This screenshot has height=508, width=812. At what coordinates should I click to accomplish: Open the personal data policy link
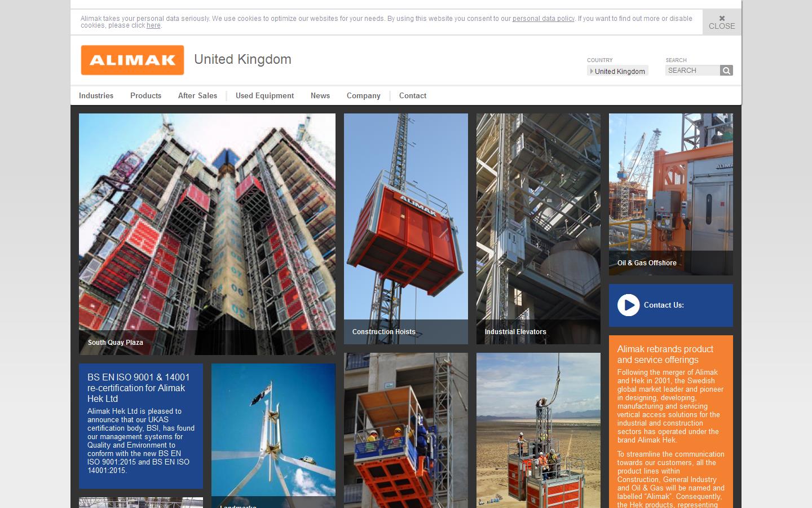[x=543, y=19]
